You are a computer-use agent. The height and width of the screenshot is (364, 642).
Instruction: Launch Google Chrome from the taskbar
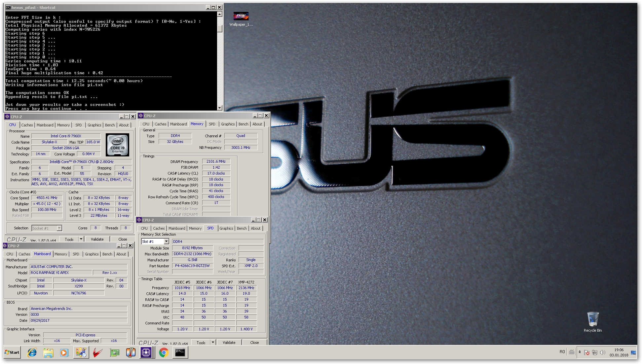(x=163, y=352)
